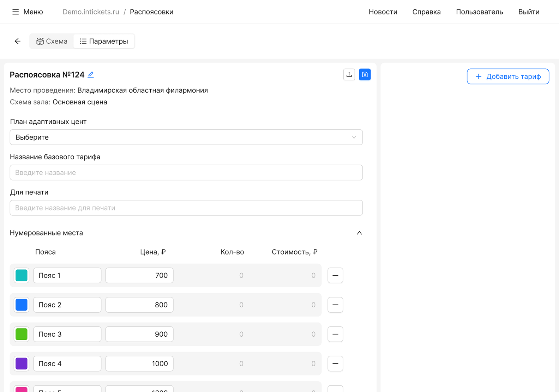Click the pencil edit icon beside Распоясовка №124
This screenshot has height=392, width=559.
pyautogui.click(x=91, y=74)
